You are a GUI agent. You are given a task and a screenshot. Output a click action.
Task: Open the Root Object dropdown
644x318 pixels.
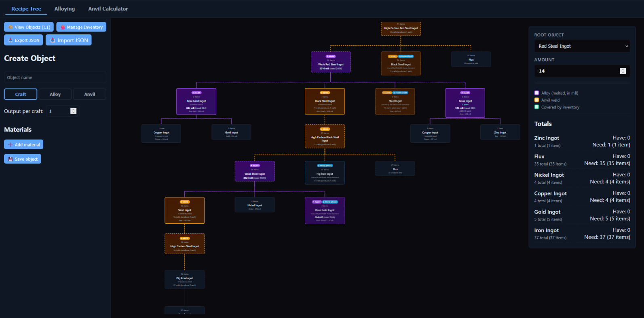pyautogui.click(x=582, y=46)
